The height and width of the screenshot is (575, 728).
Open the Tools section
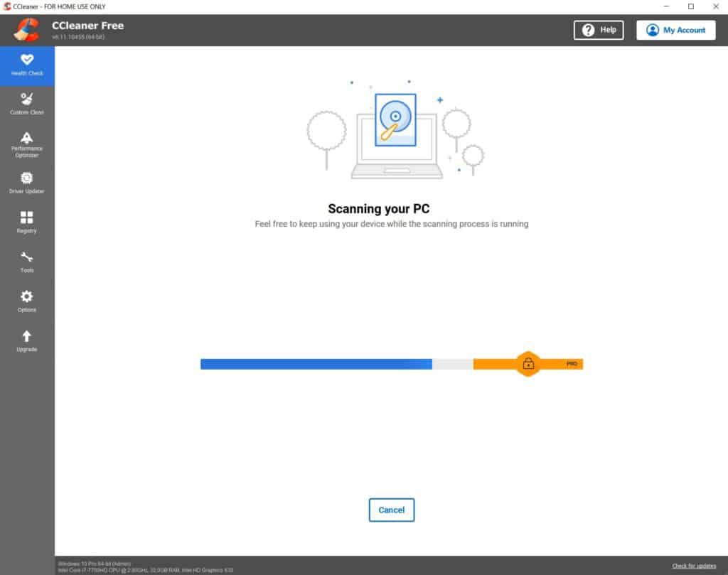point(27,262)
